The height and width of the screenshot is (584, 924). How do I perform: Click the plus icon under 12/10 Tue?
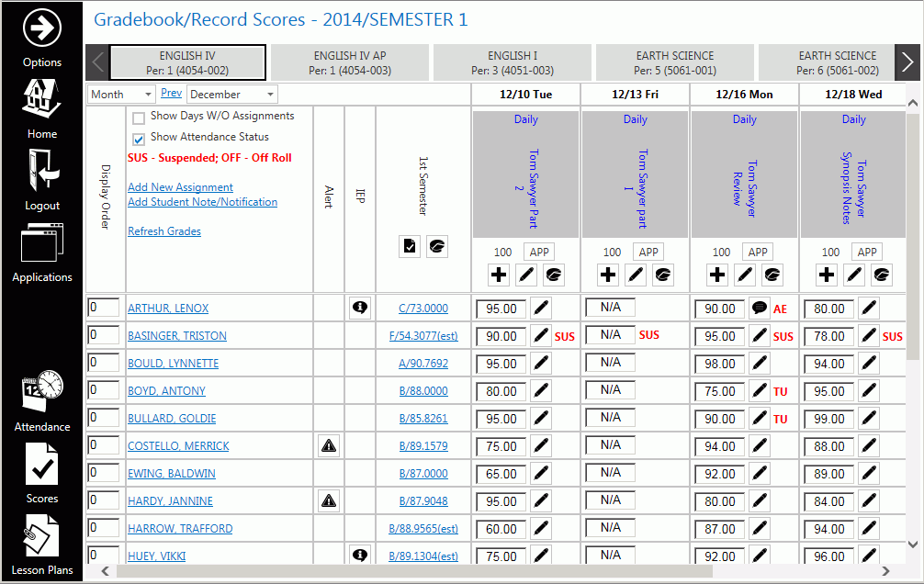499,275
